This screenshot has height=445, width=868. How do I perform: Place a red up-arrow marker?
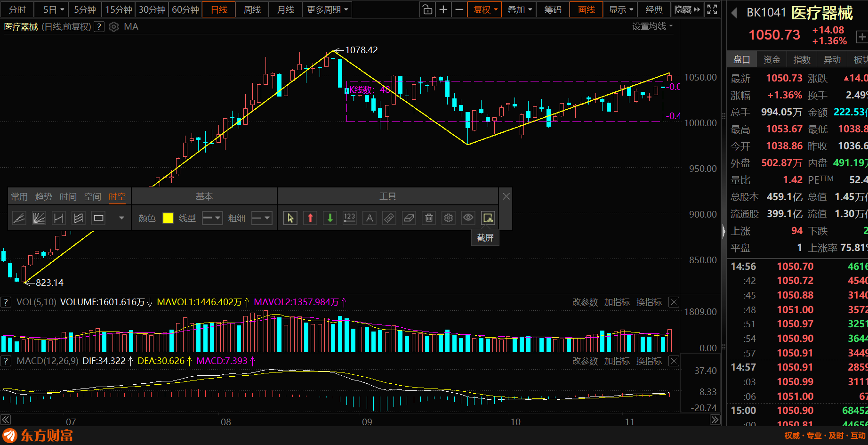click(x=310, y=218)
